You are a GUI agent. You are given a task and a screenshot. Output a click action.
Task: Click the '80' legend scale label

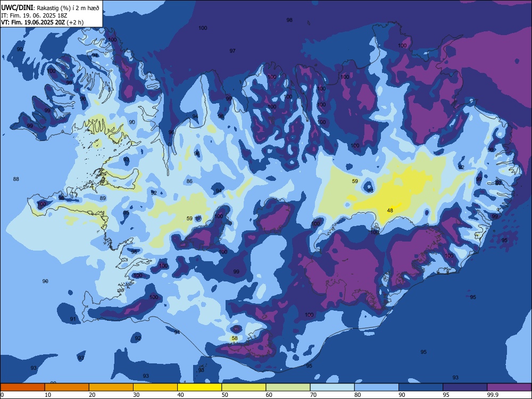(x=358, y=395)
